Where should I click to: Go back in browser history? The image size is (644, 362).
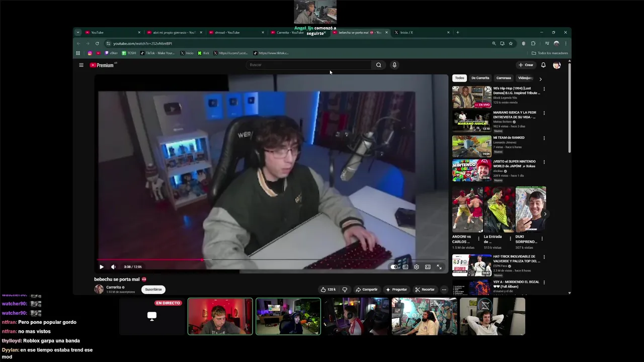coord(78,44)
